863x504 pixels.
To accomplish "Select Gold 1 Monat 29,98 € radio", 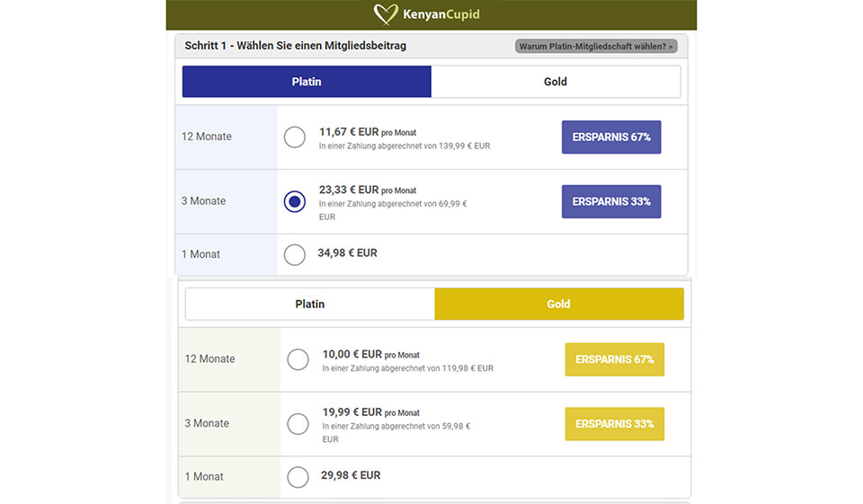I will click(298, 477).
